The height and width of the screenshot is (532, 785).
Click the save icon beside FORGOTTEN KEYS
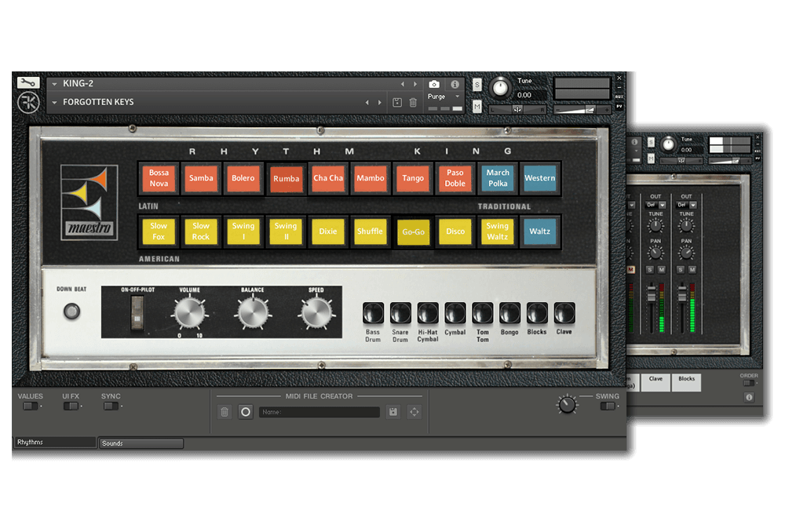(397, 102)
